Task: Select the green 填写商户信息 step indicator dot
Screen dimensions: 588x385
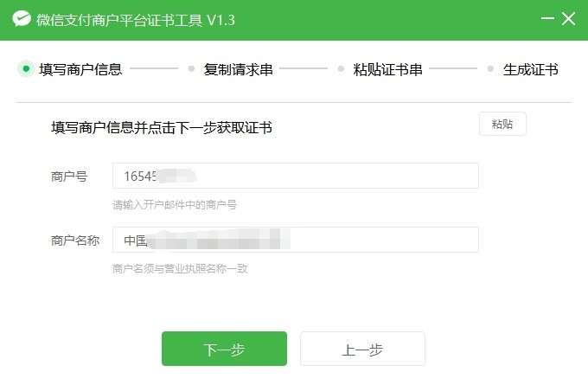Action: tap(26, 68)
